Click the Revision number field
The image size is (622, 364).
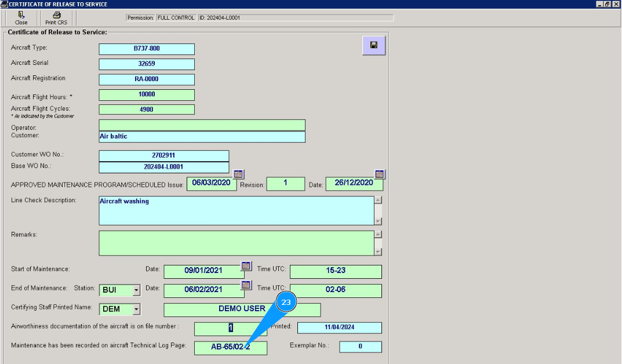(285, 184)
